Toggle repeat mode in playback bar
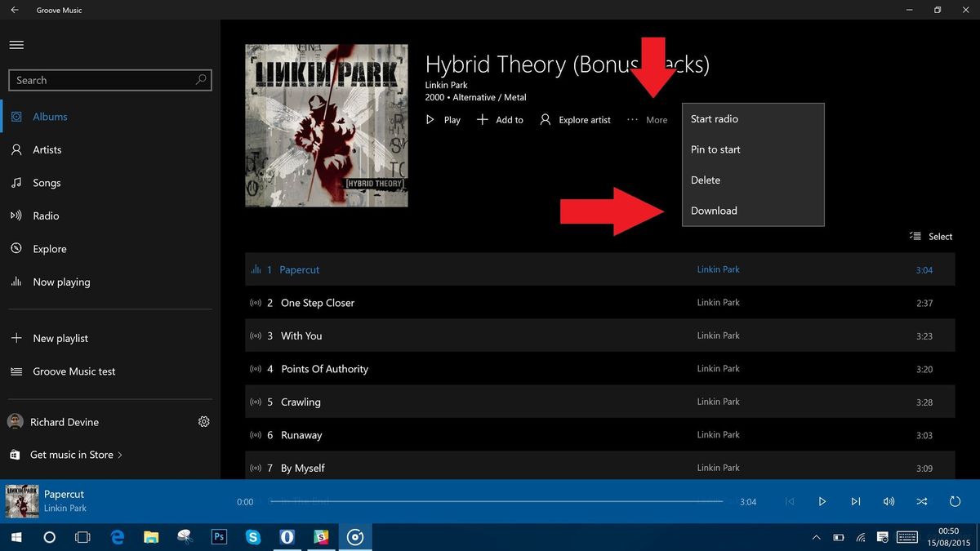The width and height of the screenshot is (980, 551). pos(955,501)
